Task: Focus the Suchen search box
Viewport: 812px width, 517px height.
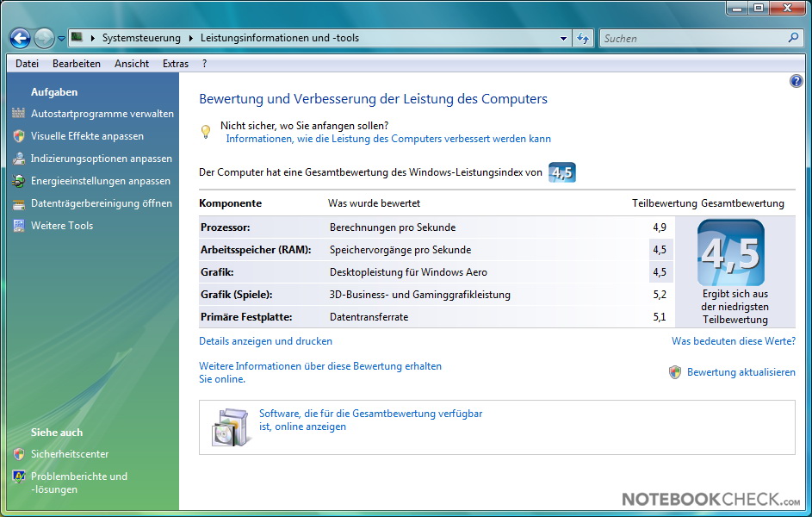Action: click(694, 38)
